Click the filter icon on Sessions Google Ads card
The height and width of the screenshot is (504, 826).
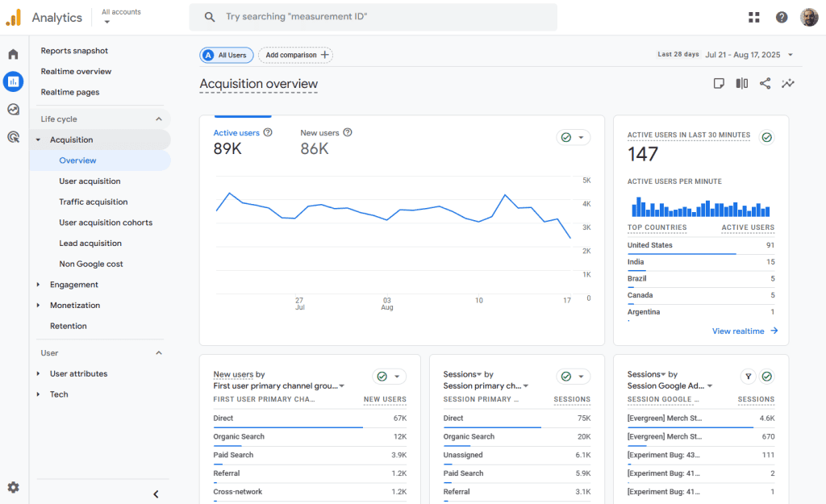click(x=748, y=377)
